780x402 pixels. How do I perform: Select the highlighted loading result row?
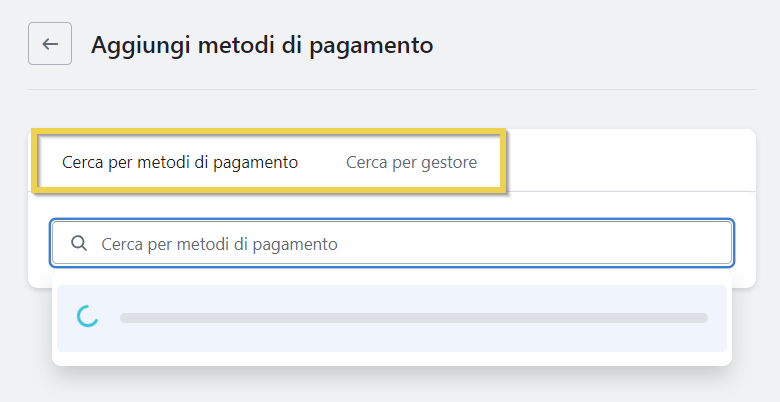(392, 318)
